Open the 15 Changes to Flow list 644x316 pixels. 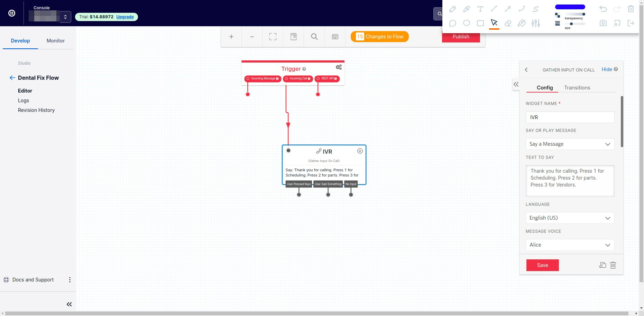pos(380,37)
